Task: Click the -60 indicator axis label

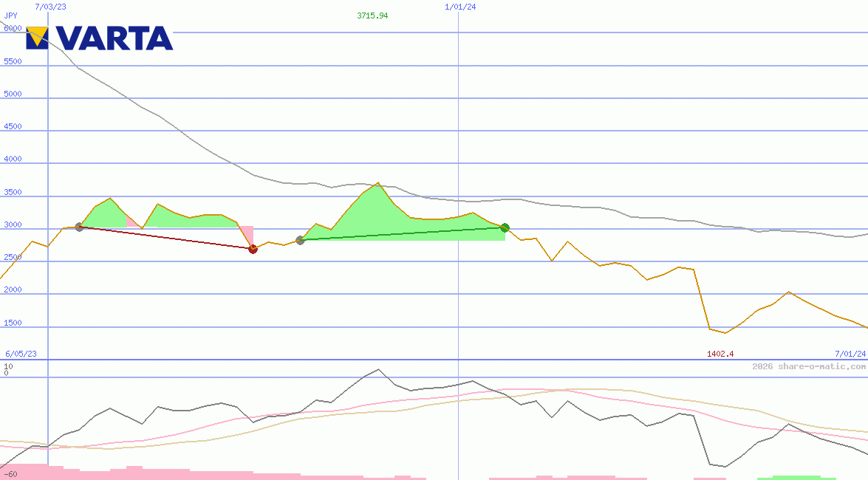Action: 10,475
